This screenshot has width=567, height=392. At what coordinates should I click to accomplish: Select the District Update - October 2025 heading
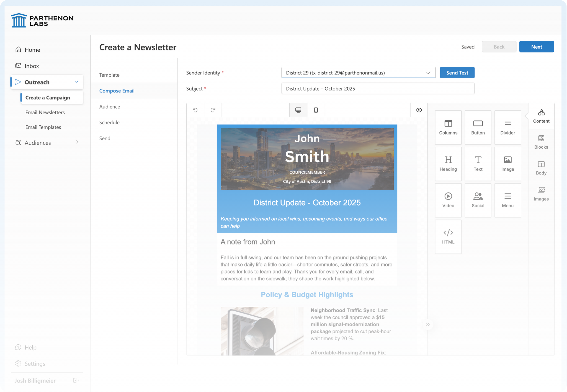coord(307,203)
